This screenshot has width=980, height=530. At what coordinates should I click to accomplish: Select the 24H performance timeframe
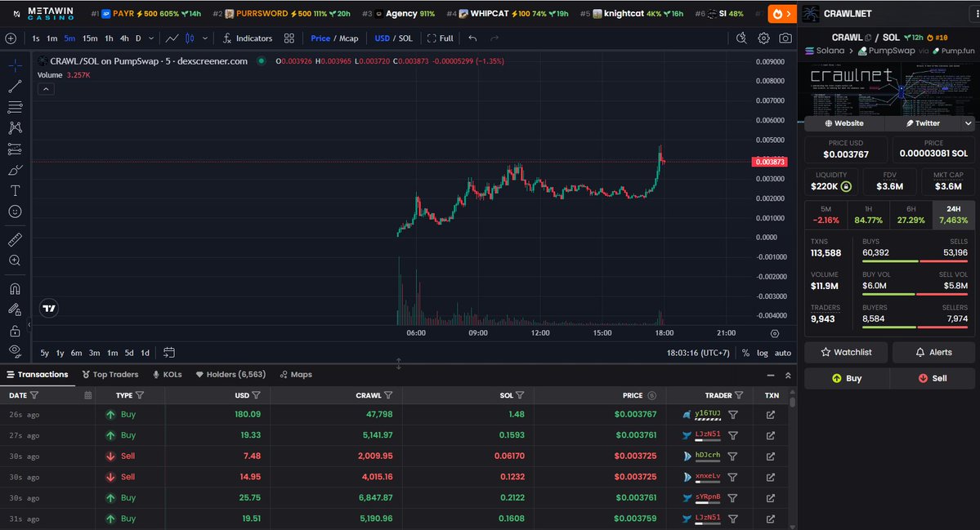point(953,215)
